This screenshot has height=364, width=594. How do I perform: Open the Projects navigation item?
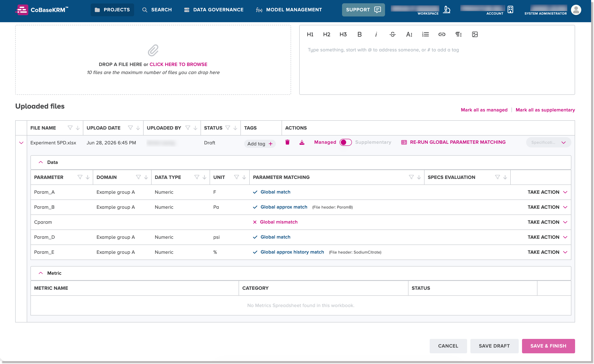[x=112, y=10]
